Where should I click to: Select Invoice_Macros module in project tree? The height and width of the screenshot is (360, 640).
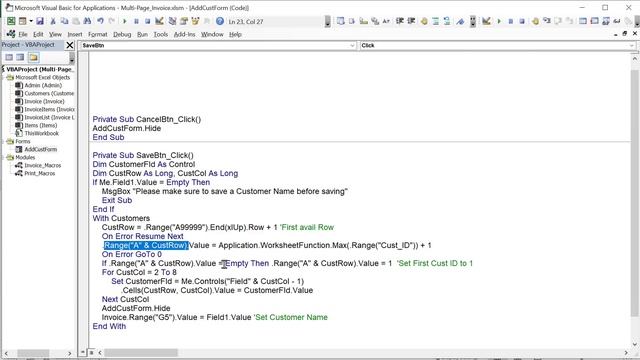pos(42,165)
